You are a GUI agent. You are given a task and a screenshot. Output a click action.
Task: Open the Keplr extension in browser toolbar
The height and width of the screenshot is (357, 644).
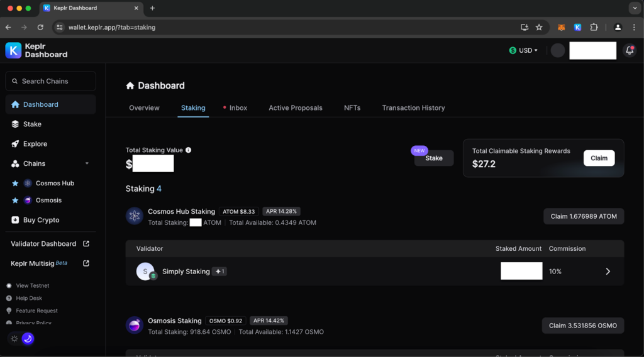[x=577, y=28]
